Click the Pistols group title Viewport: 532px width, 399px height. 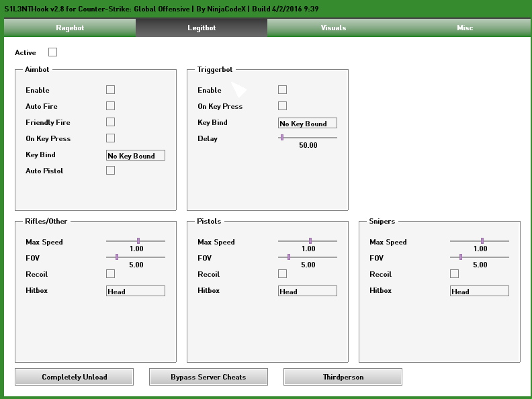(209, 221)
